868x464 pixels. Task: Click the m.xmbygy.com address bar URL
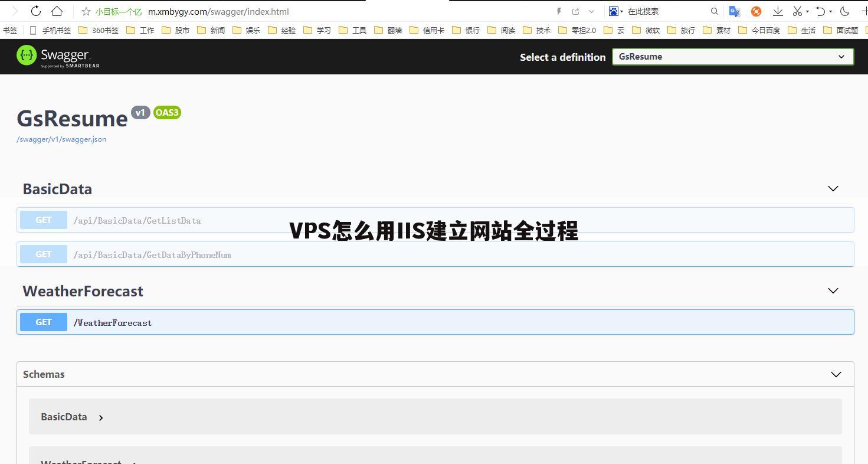tap(218, 11)
